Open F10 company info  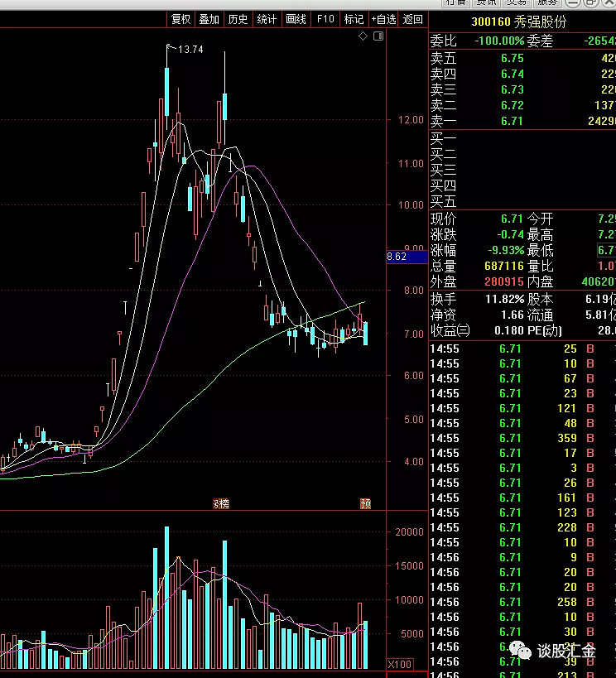point(325,19)
